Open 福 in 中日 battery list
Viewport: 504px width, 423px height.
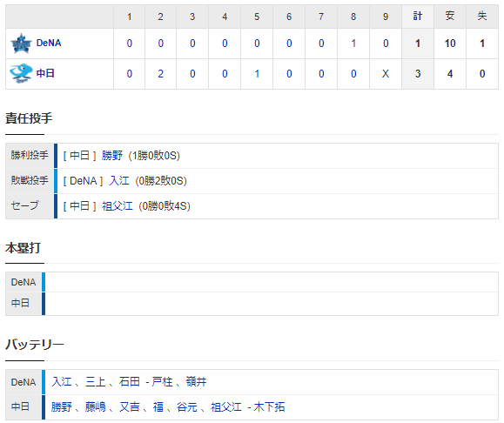point(158,407)
